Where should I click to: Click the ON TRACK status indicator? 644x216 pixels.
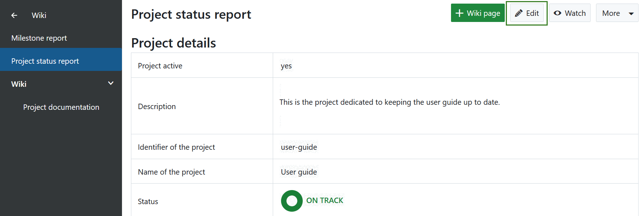pos(324,201)
